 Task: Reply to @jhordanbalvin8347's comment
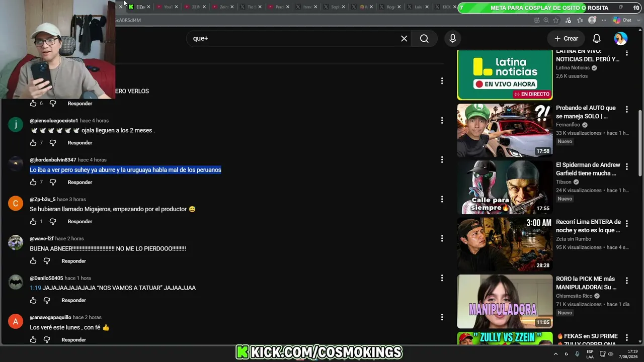[80, 182]
